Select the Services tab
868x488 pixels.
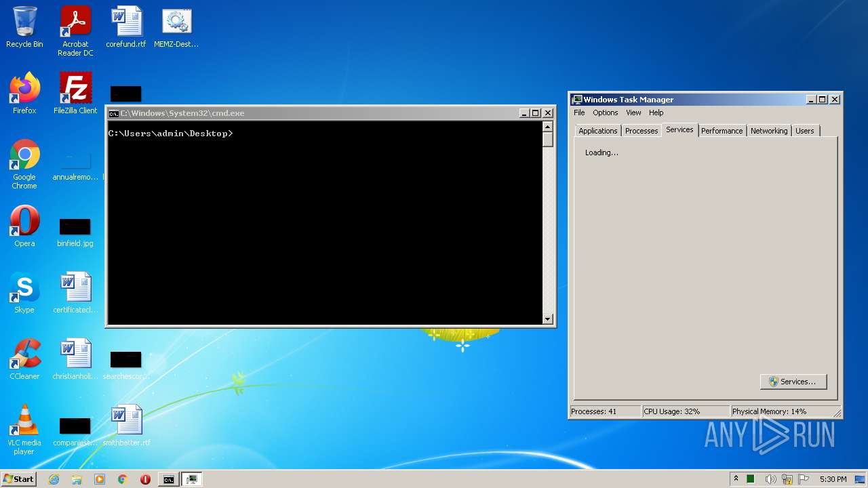point(679,129)
